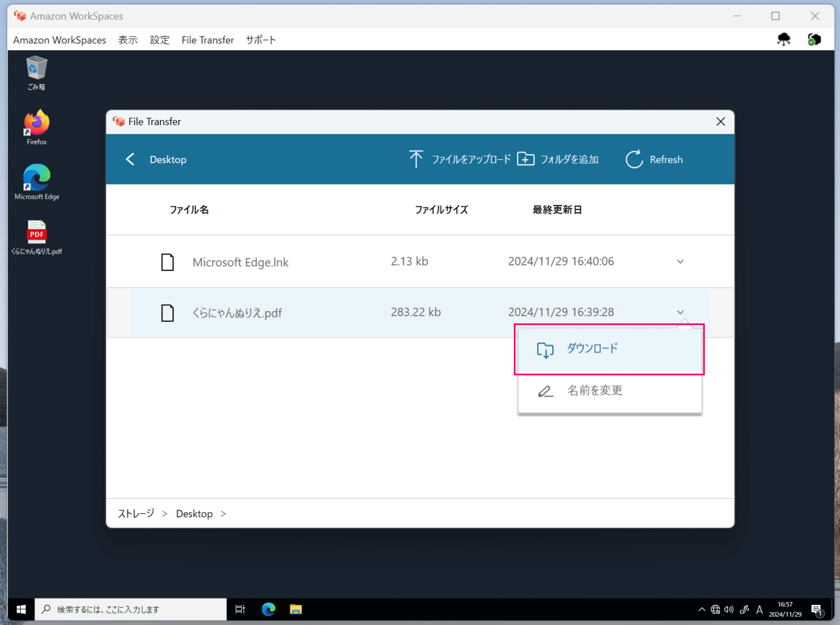
Task: Click the download icon in the context menu
Action: (x=545, y=349)
